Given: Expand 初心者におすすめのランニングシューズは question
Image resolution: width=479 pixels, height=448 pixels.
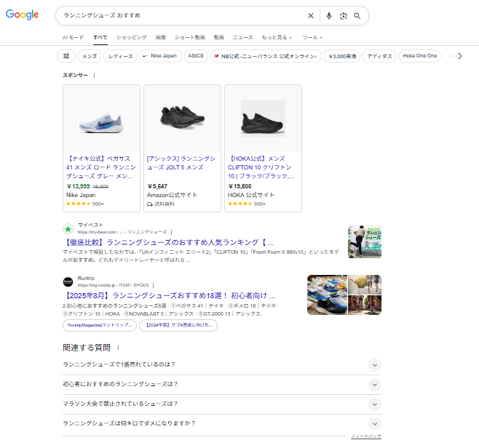Looking at the screenshot, I should coord(374,384).
